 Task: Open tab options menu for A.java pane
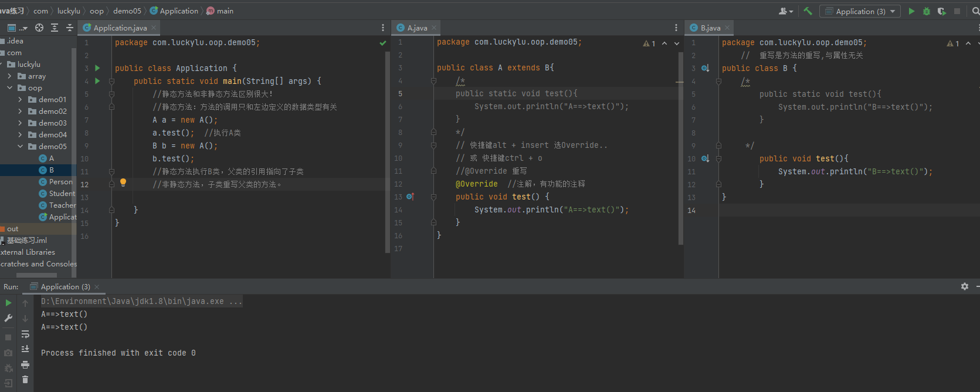(676, 28)
